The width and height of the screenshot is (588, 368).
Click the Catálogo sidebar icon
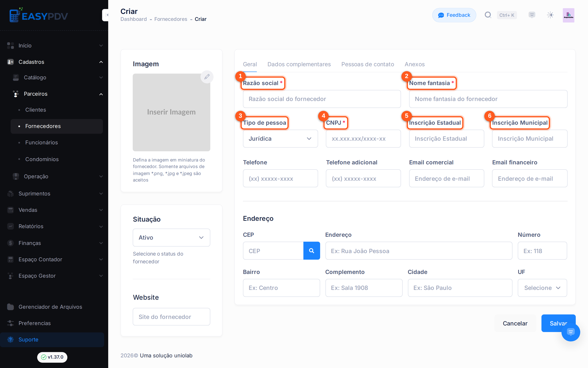[x=16, y=77]
